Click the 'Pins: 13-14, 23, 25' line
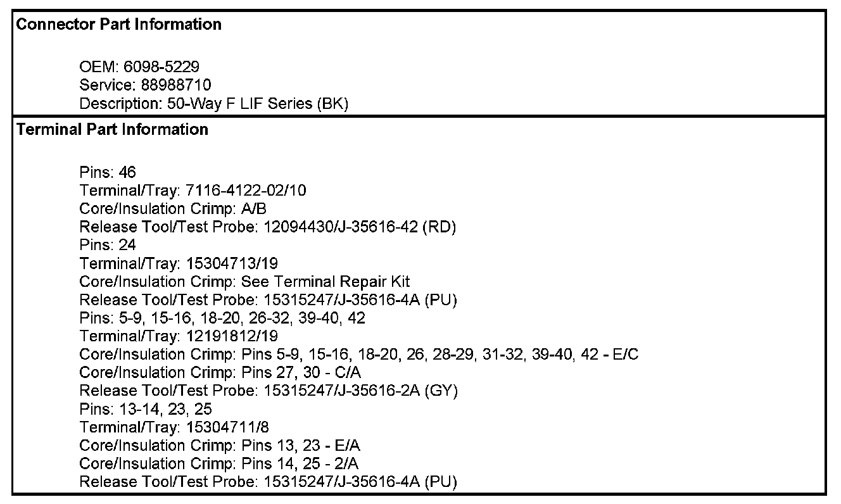 146,409
